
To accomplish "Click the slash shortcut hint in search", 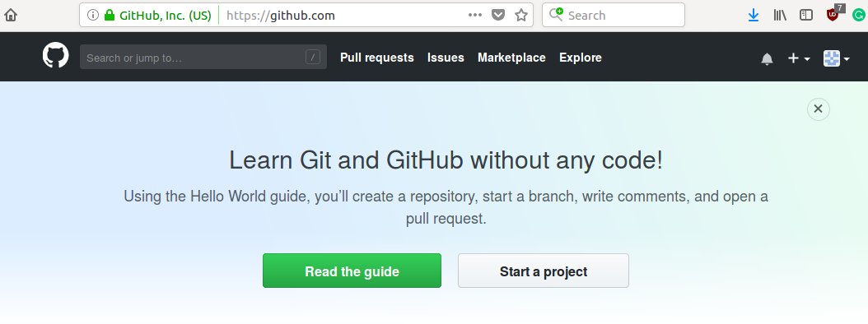I will pyautogui.click(x=313, y=57).
